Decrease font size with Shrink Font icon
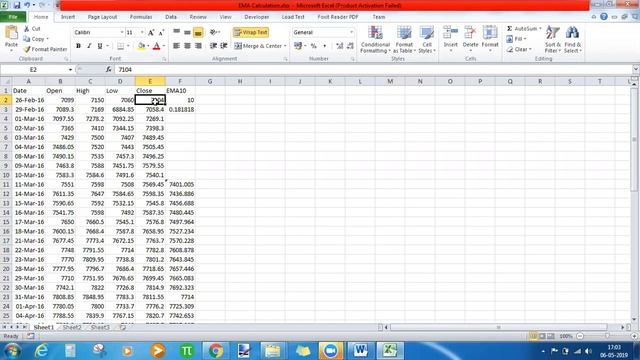The width and height of the screenshot is (640, 360). coord(161,32)
